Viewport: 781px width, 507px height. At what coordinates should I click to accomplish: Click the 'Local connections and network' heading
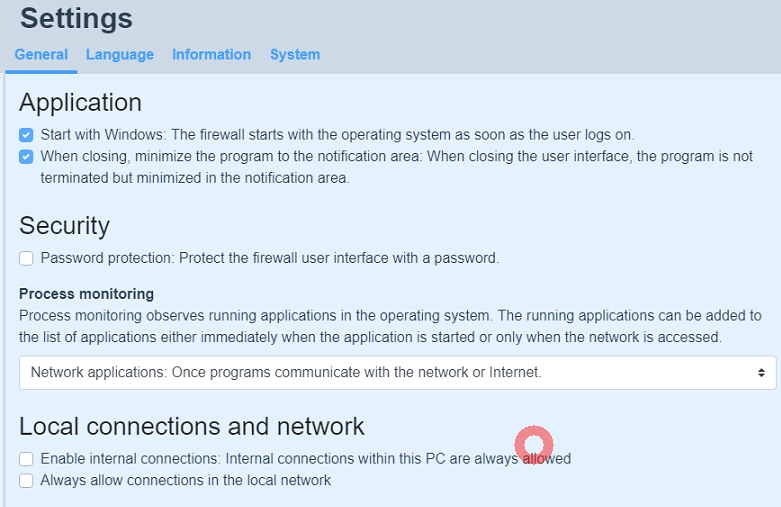pyautogui.click(x=192, y=426)
